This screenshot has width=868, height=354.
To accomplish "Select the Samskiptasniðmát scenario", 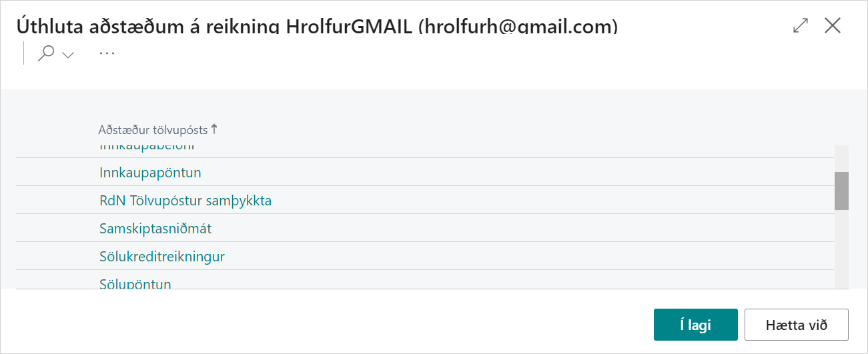I will click(155, 229).
